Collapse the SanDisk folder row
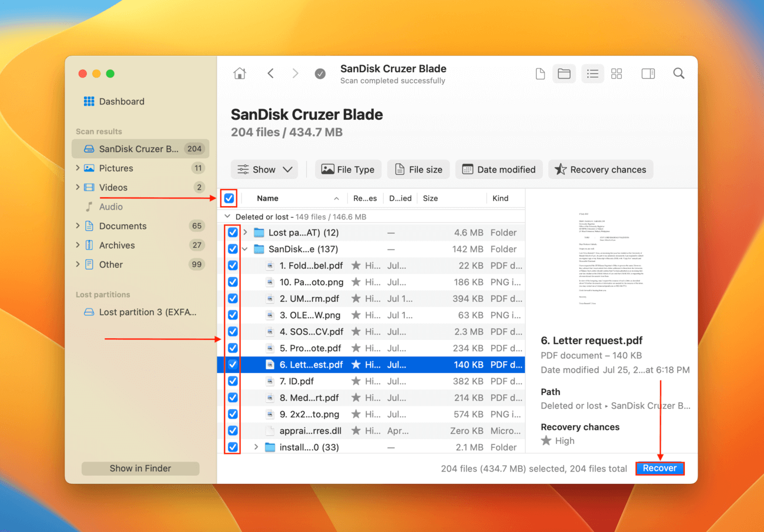 point(245,249)
